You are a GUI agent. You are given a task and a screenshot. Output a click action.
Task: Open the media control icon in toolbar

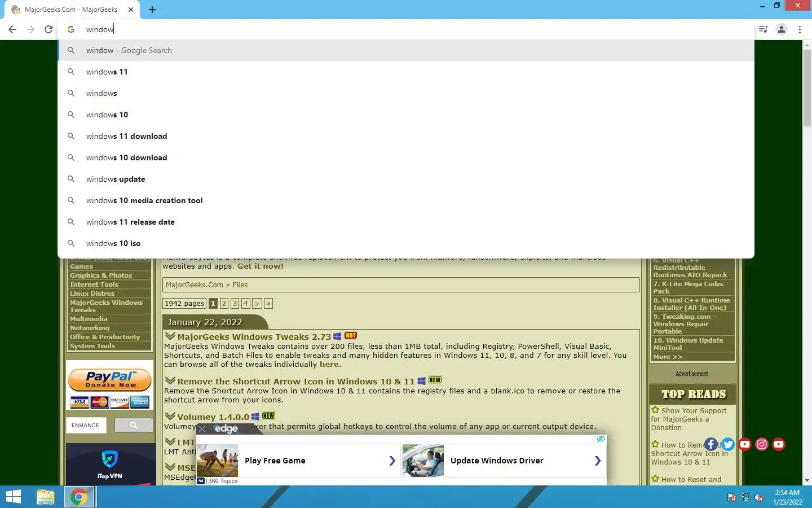pyautogui.click(x=763, y=29)
